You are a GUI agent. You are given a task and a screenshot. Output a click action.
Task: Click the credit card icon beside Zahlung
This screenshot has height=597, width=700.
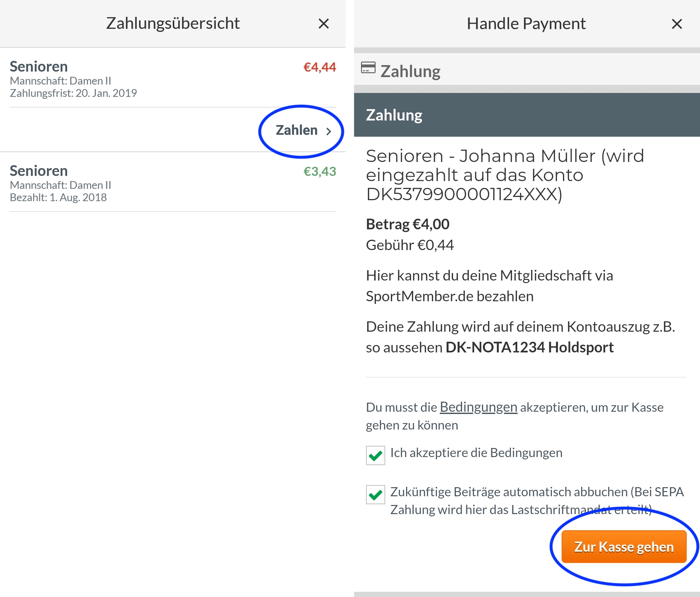tap(368, 67)
